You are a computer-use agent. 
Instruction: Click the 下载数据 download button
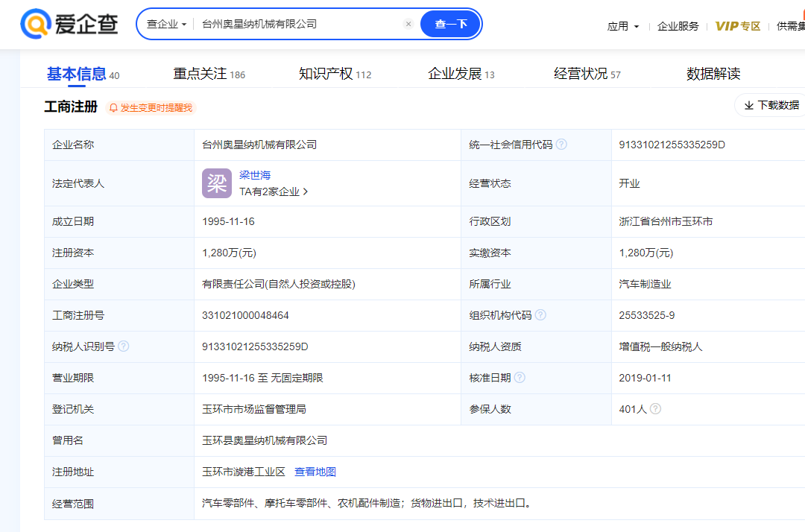click(771, 105)
